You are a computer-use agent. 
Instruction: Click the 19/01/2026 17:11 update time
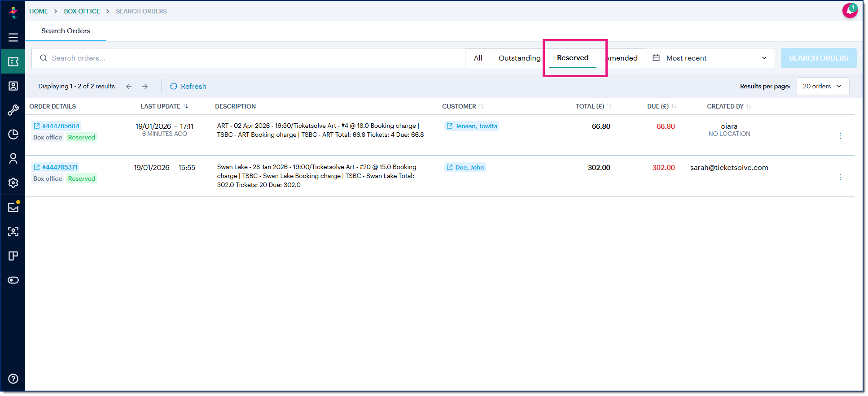click(164, 126)
